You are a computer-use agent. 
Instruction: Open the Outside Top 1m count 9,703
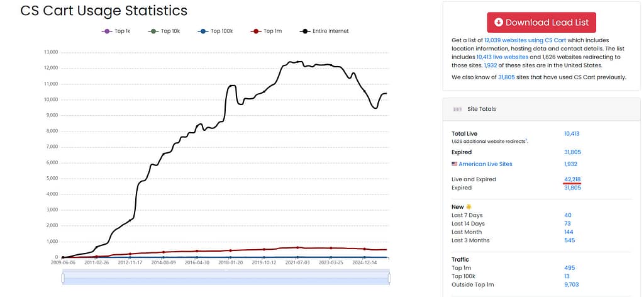(572, 284)
